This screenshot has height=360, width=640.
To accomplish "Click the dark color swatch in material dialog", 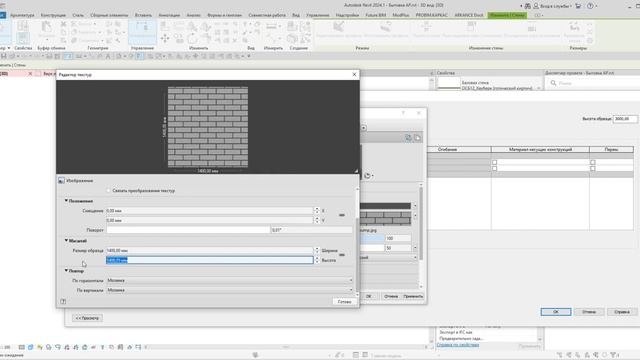I will [385, 206].
